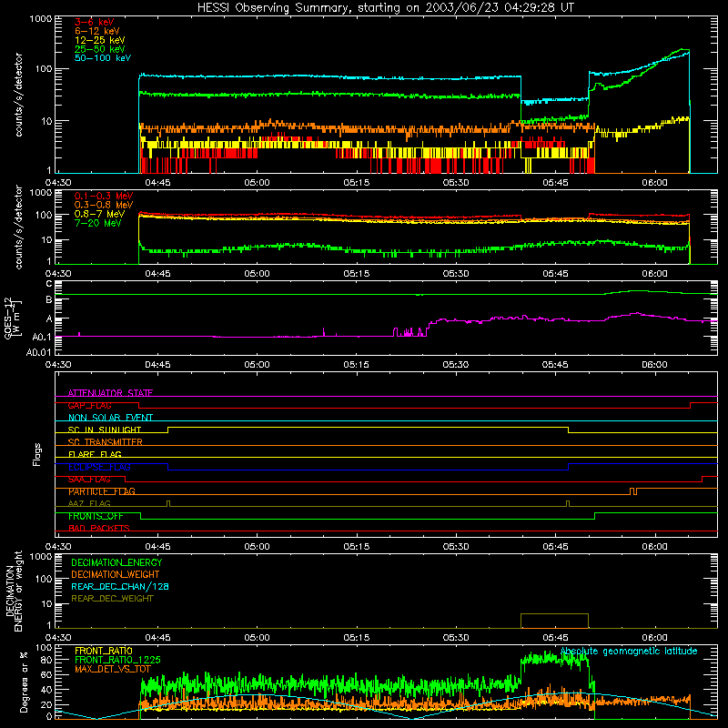Viewport: 728px width, 728px height.
Task: Click the 04:45 tick under the GOES panel
Action: coord(157,365)
